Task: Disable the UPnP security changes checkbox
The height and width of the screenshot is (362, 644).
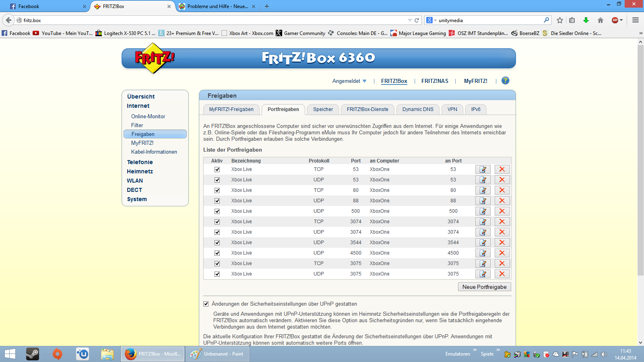Action: point(206,304)
